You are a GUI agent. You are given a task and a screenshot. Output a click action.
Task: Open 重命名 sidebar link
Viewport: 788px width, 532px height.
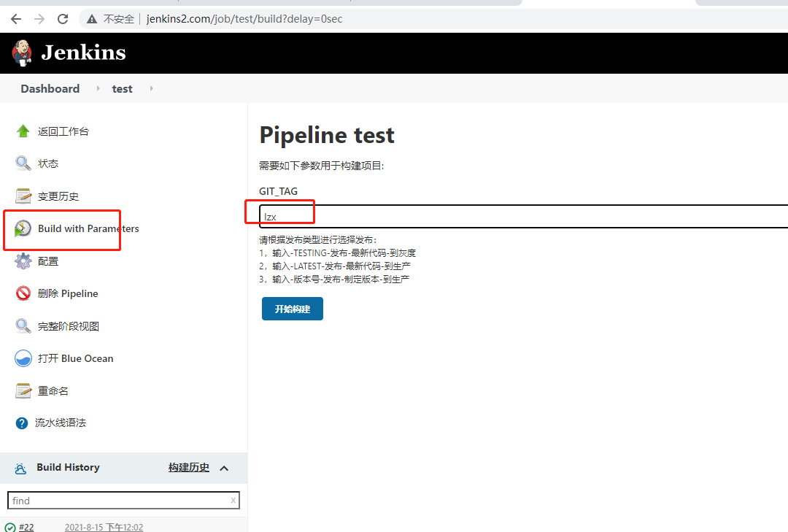tap(53, 391)
